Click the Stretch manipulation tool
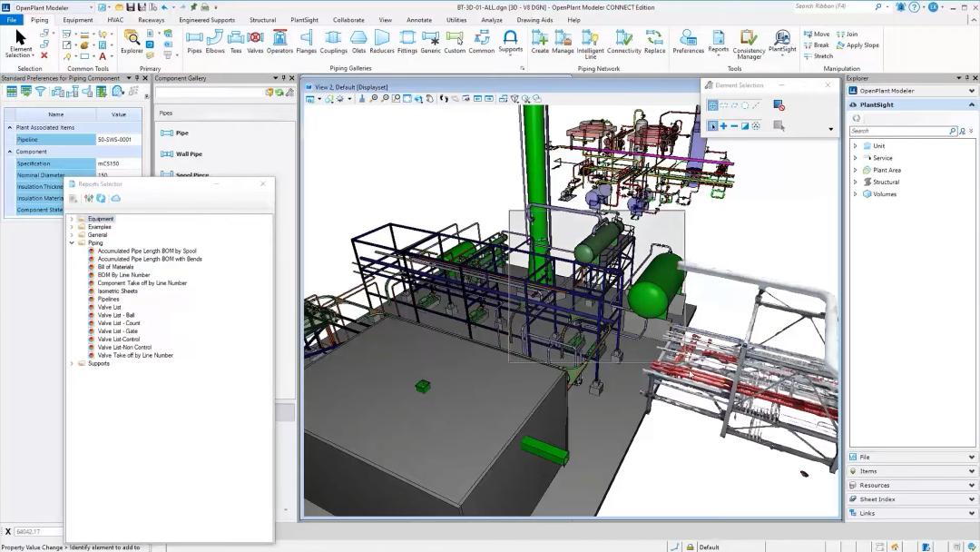 [818, 56]
